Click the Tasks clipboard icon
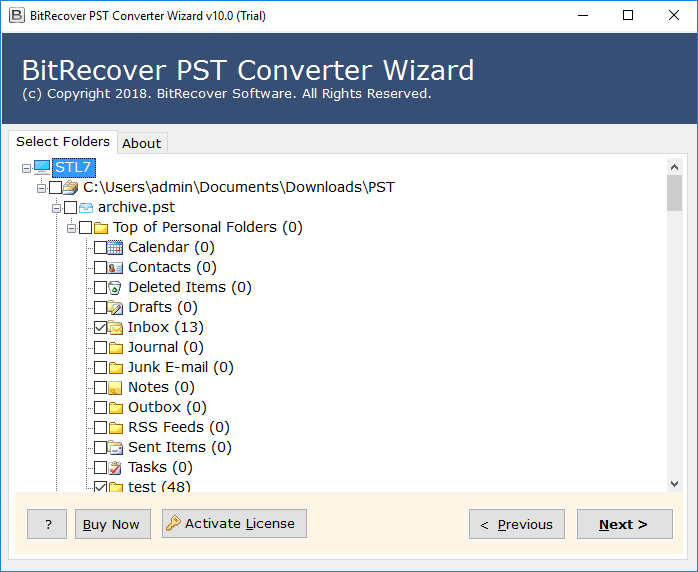 click(x=115, y=467)
